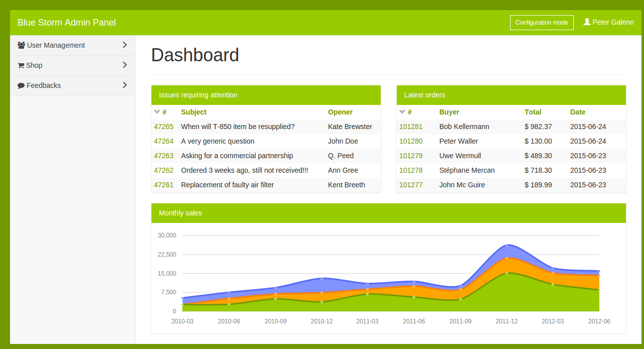The width and height of the screenshot is (644, 349).
Task: Expand the User Management chevron
Action: (x=125, y=45)
